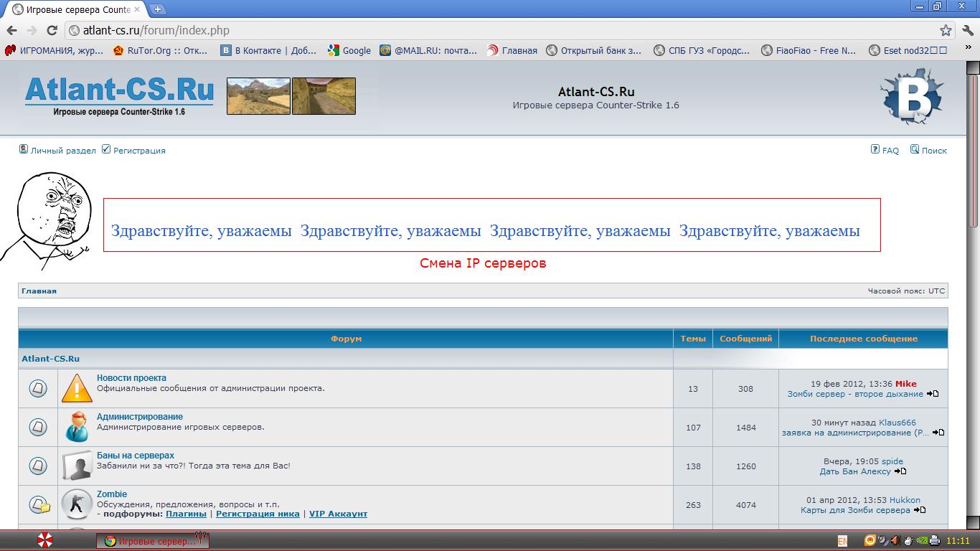Click the Смена IP серверов red announcement
980x551 pixels.
click(483, 263)
